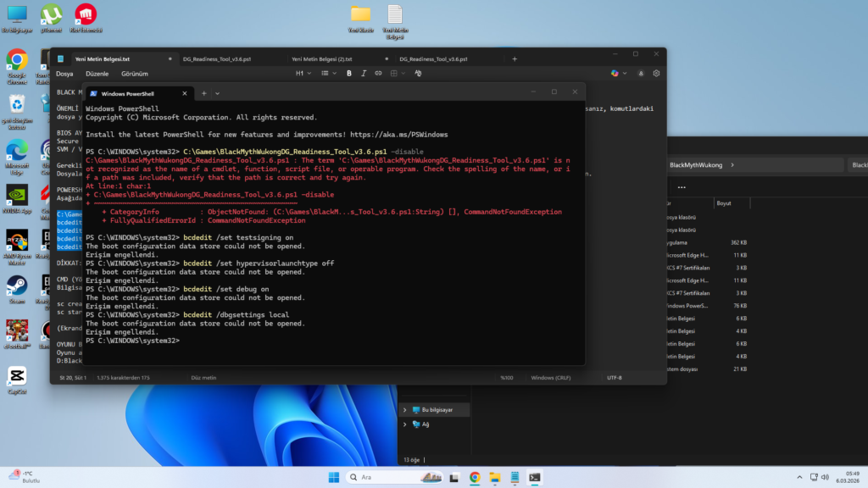Open the table insert dropdown

[398, 73]
